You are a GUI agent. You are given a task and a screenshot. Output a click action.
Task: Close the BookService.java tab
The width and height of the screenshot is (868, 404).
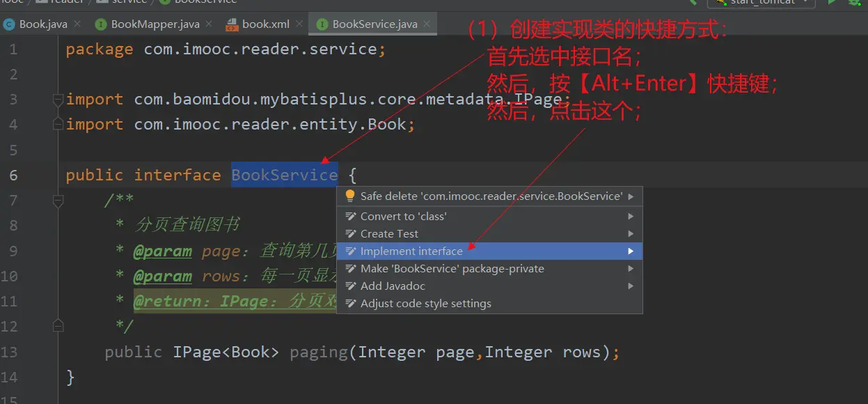pos(427,24)
